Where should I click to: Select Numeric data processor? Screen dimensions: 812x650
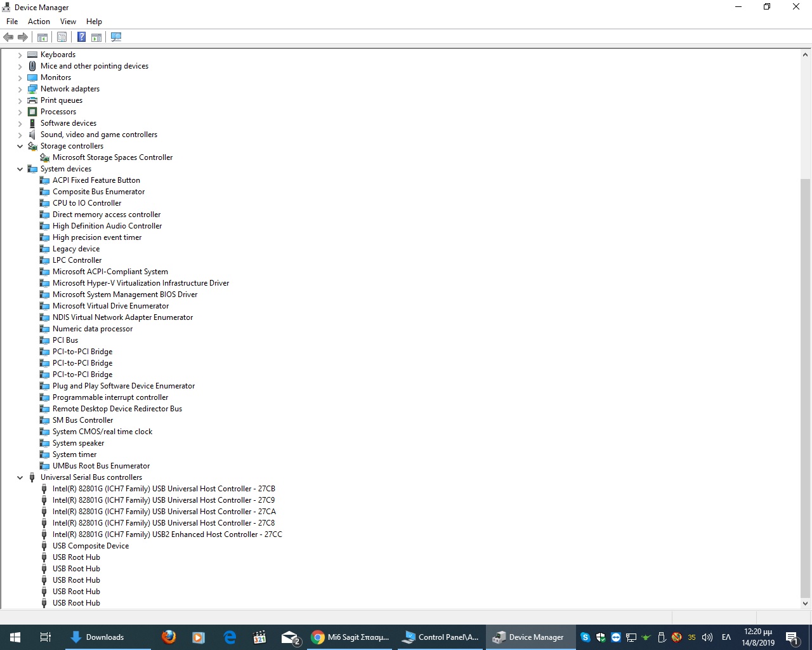pyautogui.click(x=93, y=329)
